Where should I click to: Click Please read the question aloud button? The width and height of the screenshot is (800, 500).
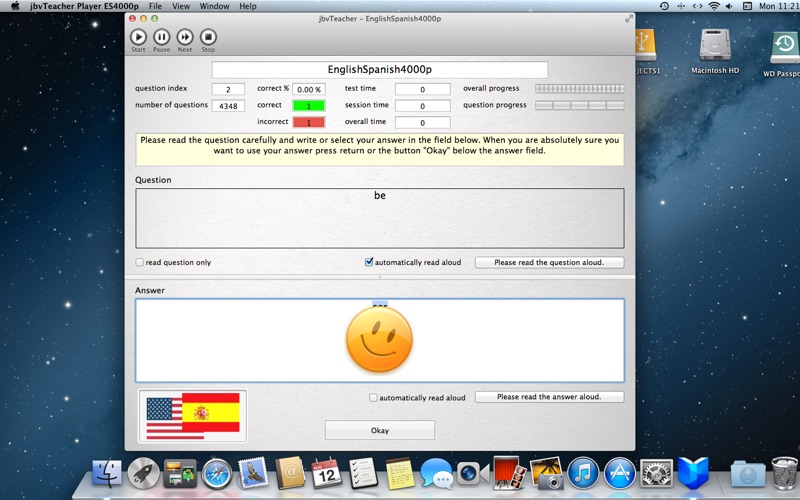(549, 262)
